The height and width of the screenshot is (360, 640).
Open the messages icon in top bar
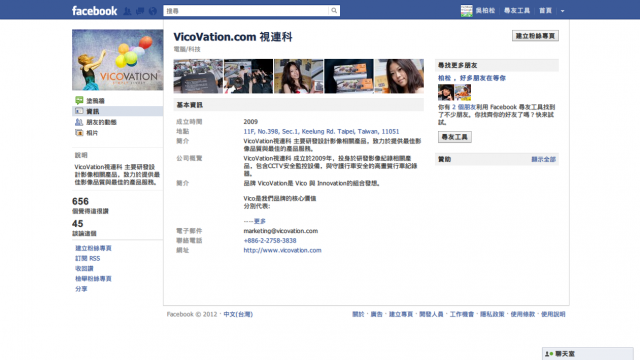click(x=140, y=11)
